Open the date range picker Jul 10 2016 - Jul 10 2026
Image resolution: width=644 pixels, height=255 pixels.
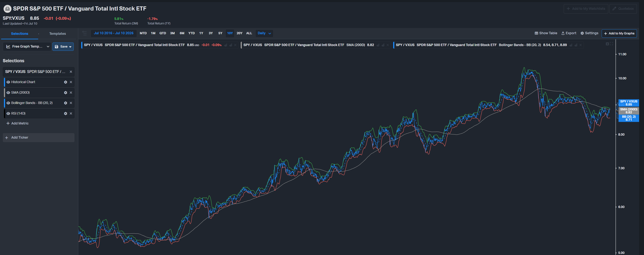point(114,33)
